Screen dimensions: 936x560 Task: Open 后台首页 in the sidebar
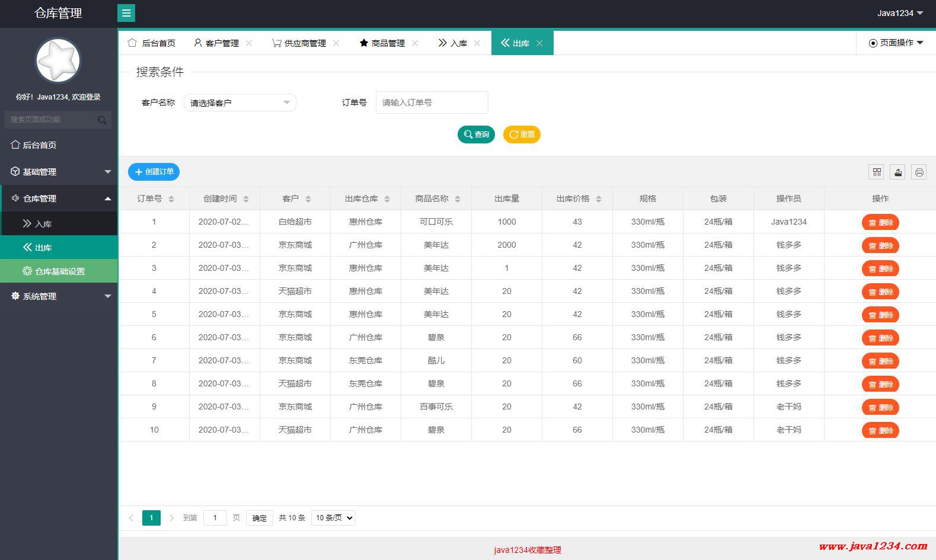(x=59, y=145)
